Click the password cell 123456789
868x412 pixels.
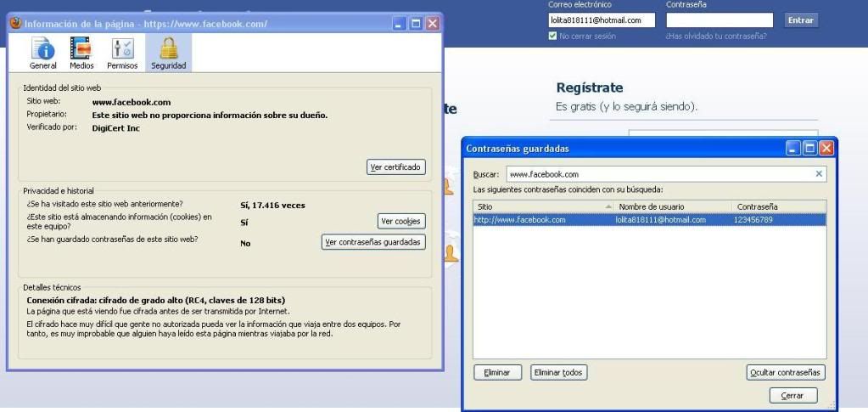tap(753, 219)
